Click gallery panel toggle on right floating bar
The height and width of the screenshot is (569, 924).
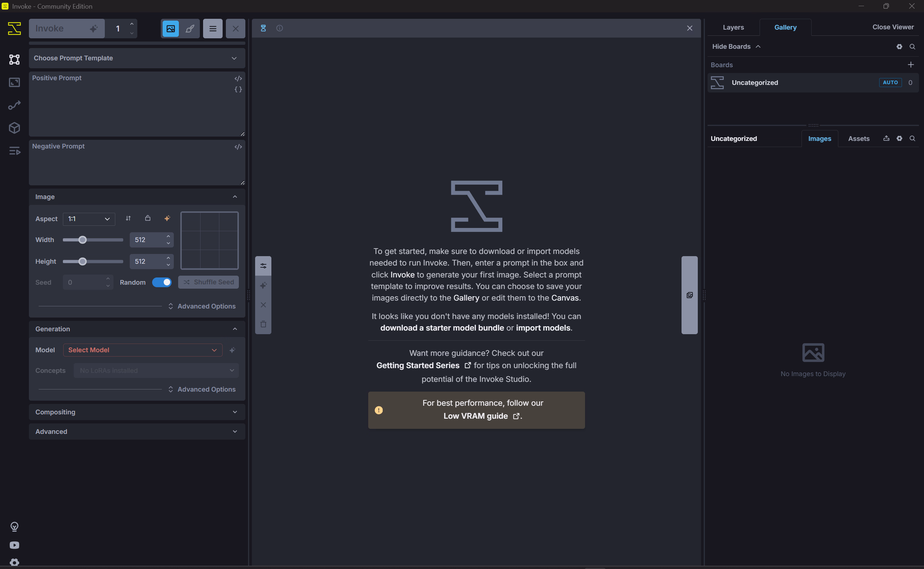pyautogui.click(x=689, y=295)
